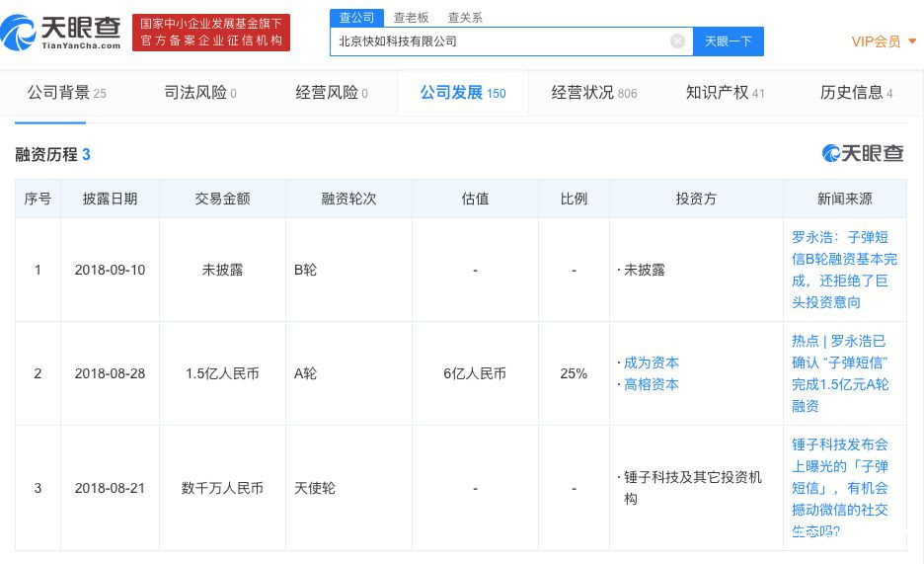Click the red 国家中小企业发展基金 banner
Viewport: 924px width, 564px height.
click(211, 33)
